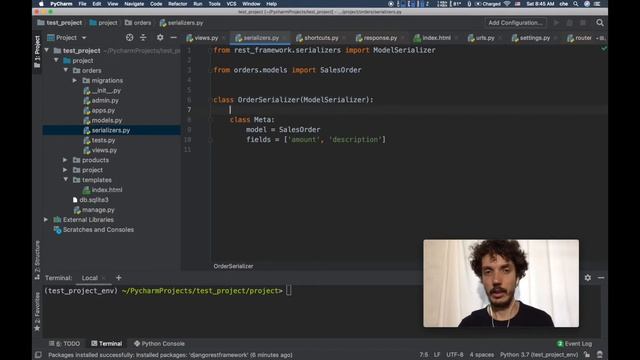The height and width of the screenshot is (360, 640).
Task: Select the Local terminal tab
Action: [x=89, y=278]
